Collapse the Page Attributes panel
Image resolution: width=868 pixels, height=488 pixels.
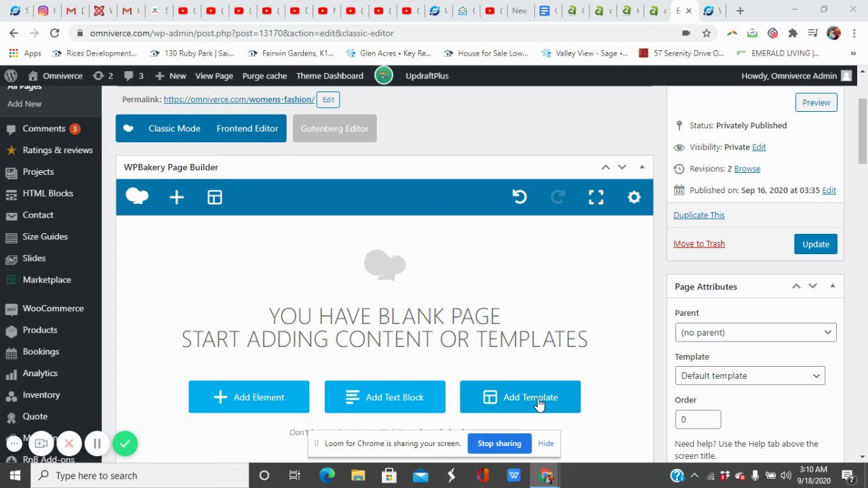[832, 286]
